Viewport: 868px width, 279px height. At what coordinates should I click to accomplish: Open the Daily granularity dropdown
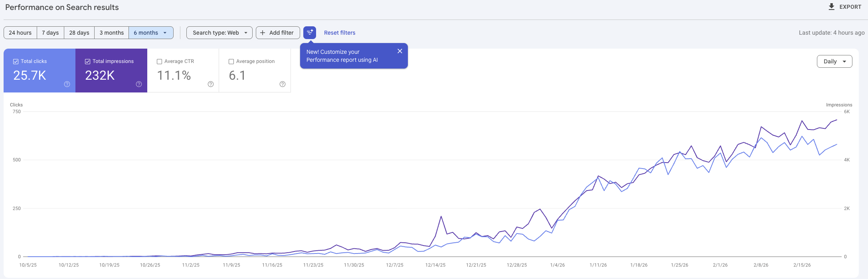[x=834, y=61]
